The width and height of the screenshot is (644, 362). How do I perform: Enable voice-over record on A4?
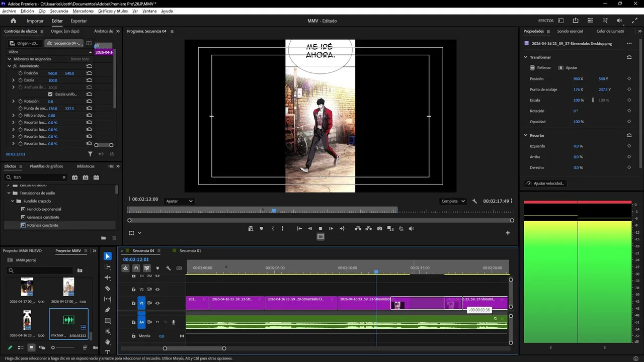tap(174, 322)
